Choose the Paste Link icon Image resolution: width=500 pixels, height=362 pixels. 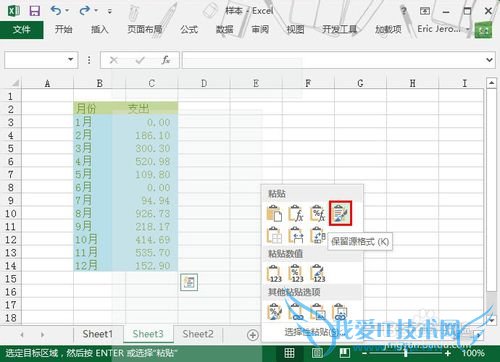click(296, 312)
